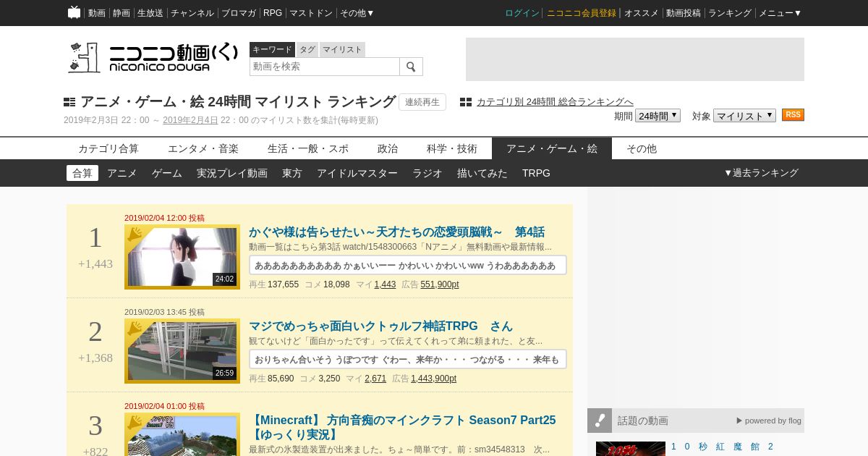Open マジでめっちゃ面白いクトゥルフ神話TRPG title
The width and height of the screenshot is (868, 456).
pos(380,326)
